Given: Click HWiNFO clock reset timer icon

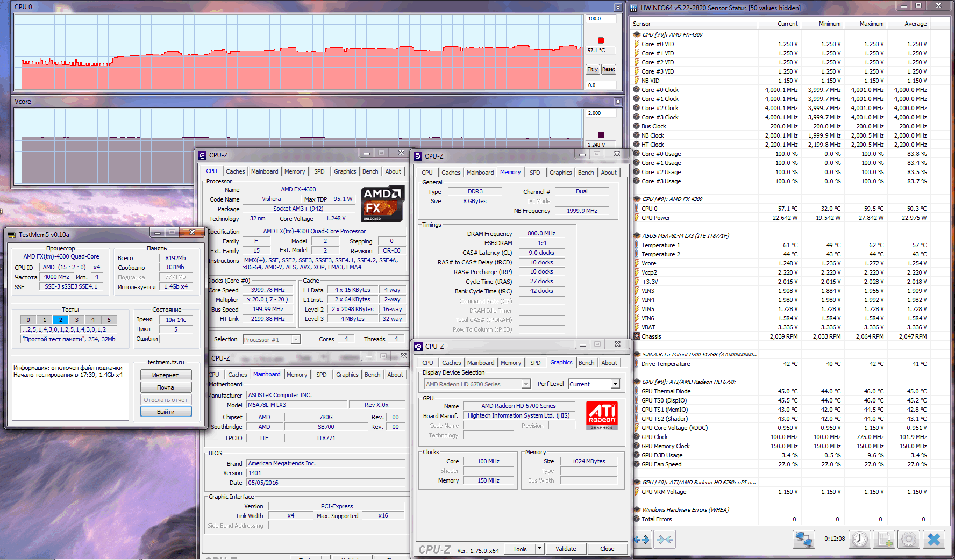Looking at the screenshot, I should point(860,539).
